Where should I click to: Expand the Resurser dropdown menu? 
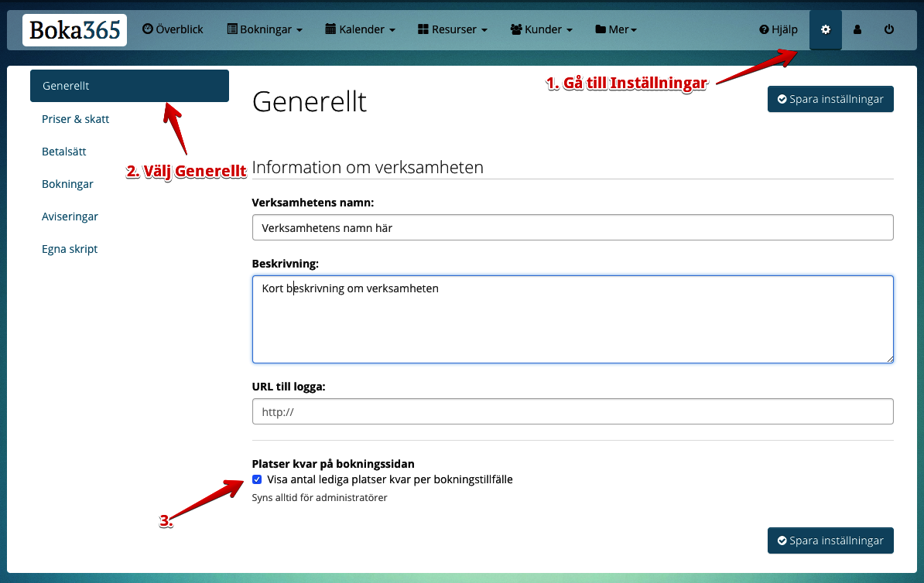453,29
